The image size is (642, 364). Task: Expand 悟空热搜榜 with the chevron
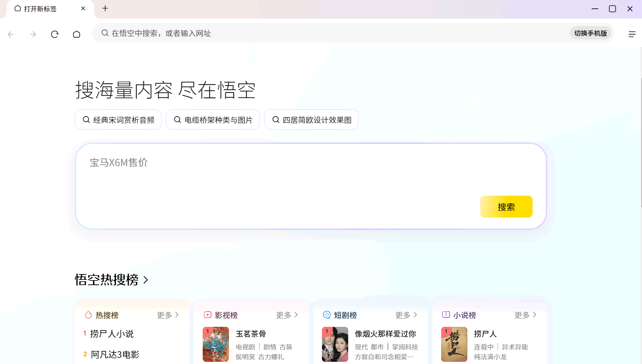[146, 280]
